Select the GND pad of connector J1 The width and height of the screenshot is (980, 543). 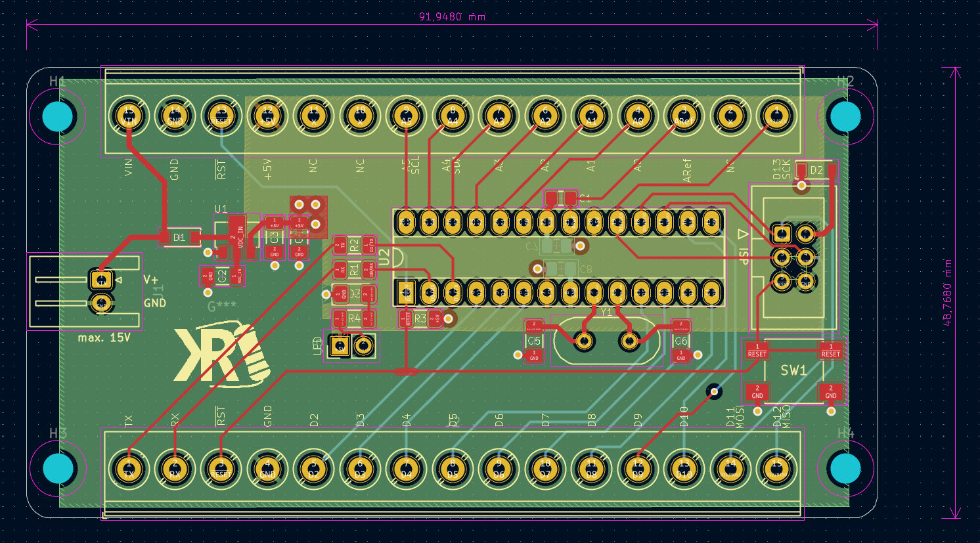pos(101,303)
